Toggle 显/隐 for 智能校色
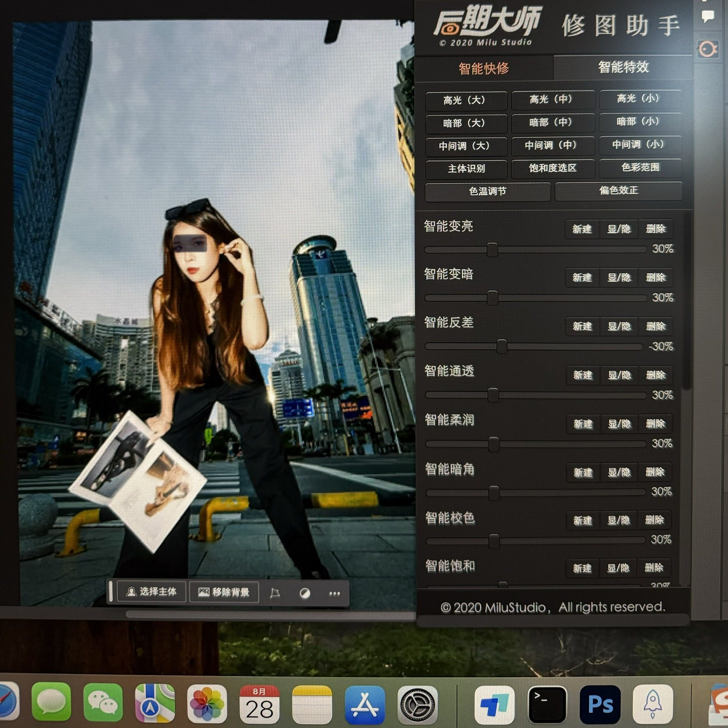 [618, 520]
